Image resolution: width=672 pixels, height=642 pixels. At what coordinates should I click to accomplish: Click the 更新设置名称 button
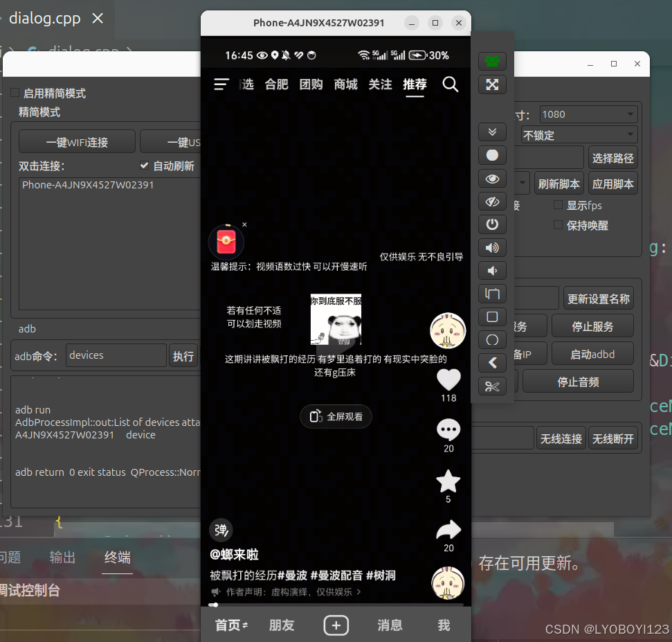598,298
